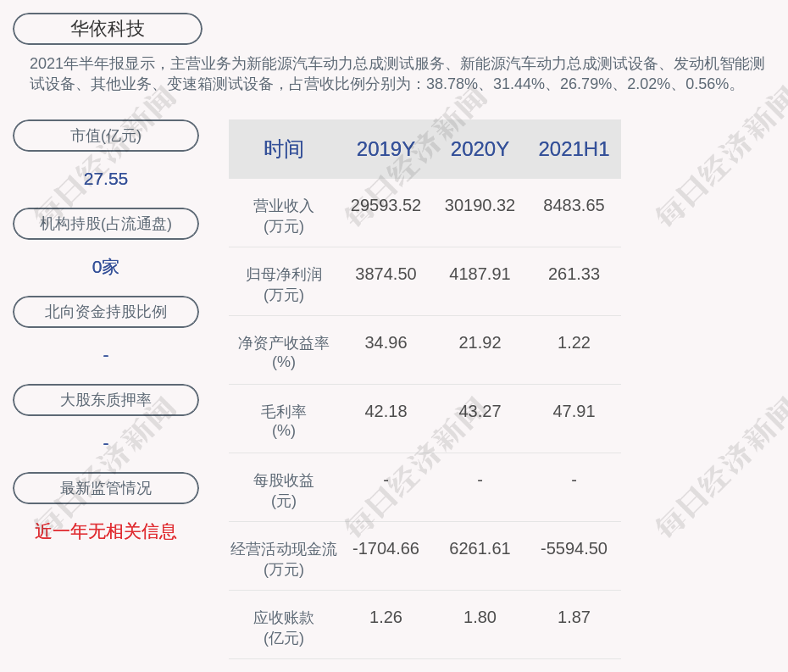Click ROE value 34.96

[386, 343]
